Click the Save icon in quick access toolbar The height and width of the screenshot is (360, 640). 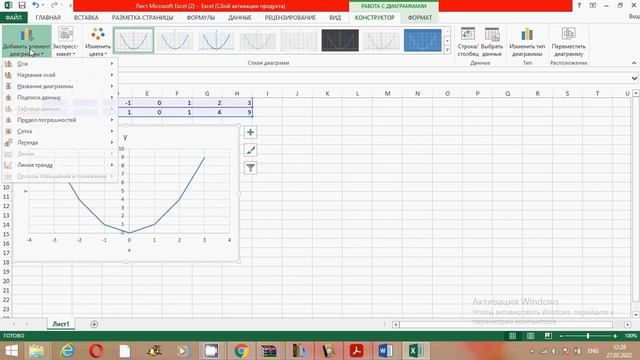click(x=22, y=5)
